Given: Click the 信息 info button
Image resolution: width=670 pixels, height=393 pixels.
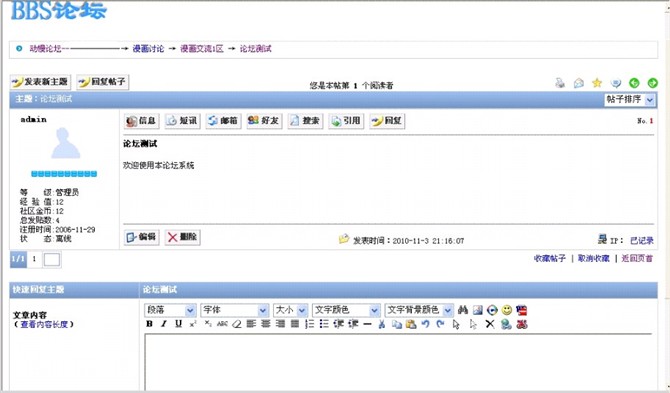Looking at the screenshot, I should coord(141,121).
